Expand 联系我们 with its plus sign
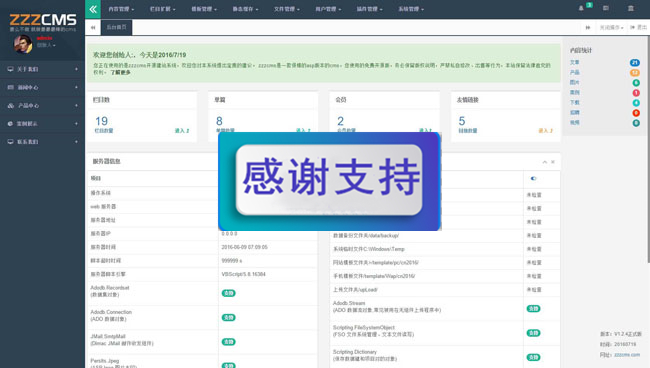 click(x=76, y=142)
